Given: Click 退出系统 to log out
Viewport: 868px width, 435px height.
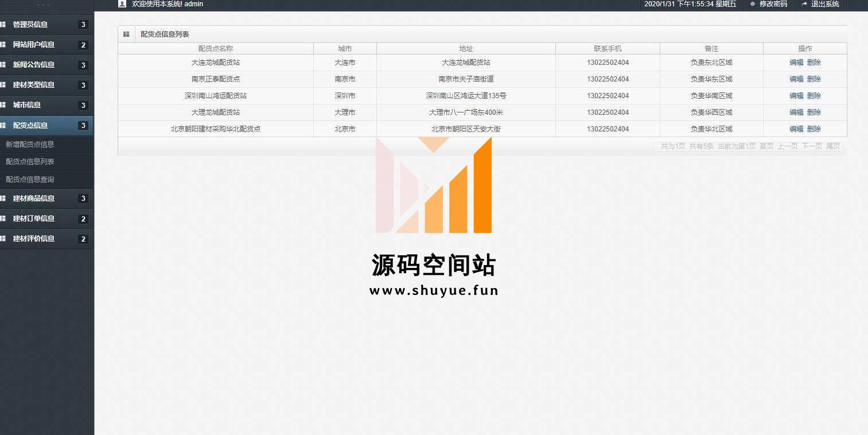Looking at the screenshot, I should [x=825, y=4].
